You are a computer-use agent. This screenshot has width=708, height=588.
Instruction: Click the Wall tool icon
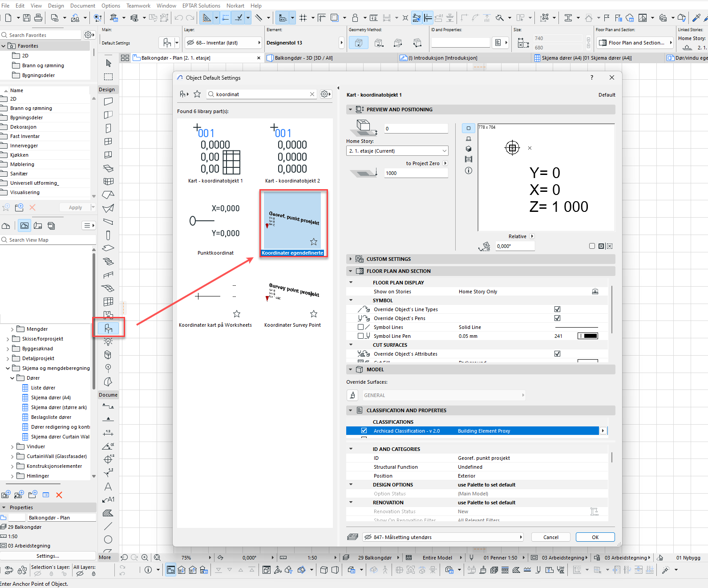click(x=108, y=101)
